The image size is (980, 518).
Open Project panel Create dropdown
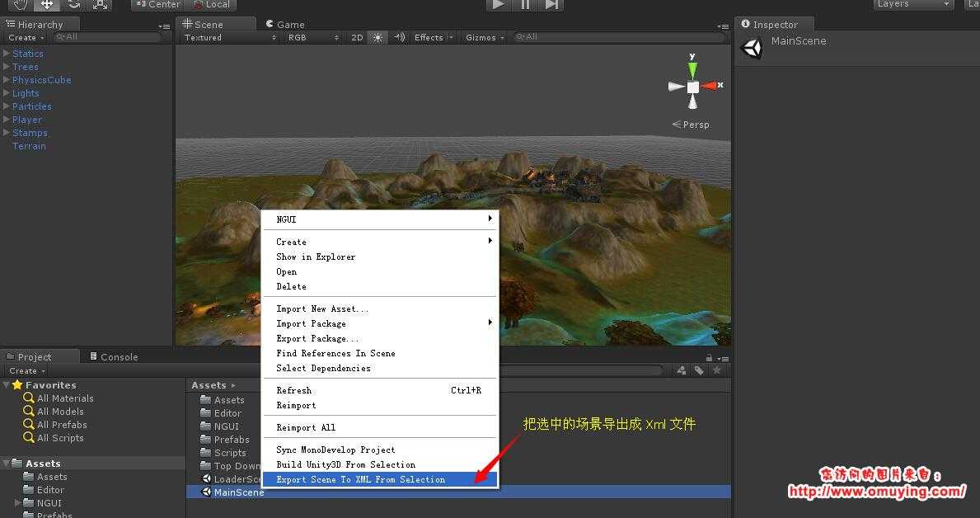pyautogui.click(x=27, y=371)
